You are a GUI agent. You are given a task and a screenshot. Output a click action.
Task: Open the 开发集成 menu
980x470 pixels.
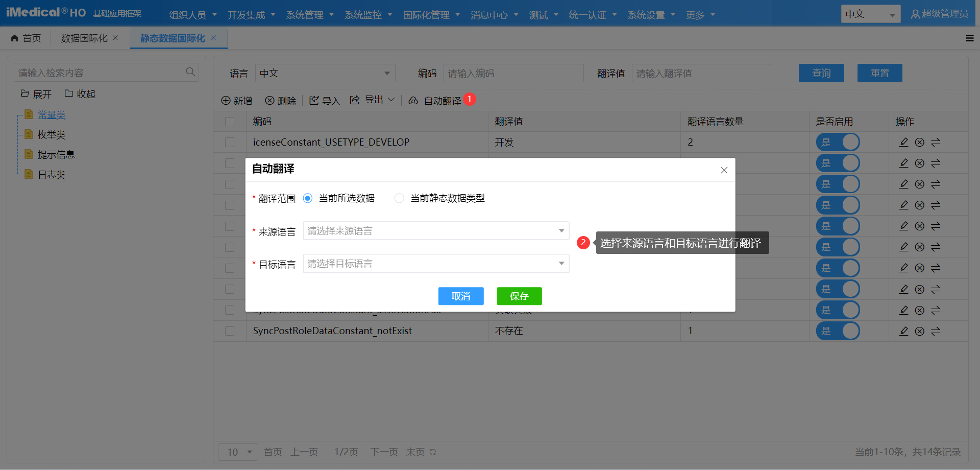[252, 15]
